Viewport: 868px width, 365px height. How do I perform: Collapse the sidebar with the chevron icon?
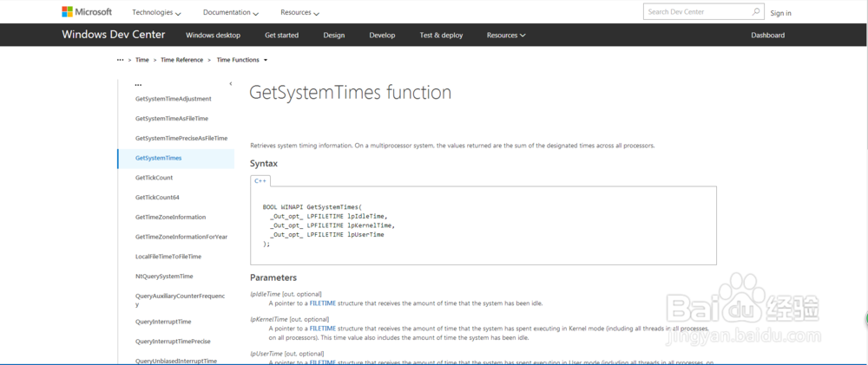[x=231, y=84]
